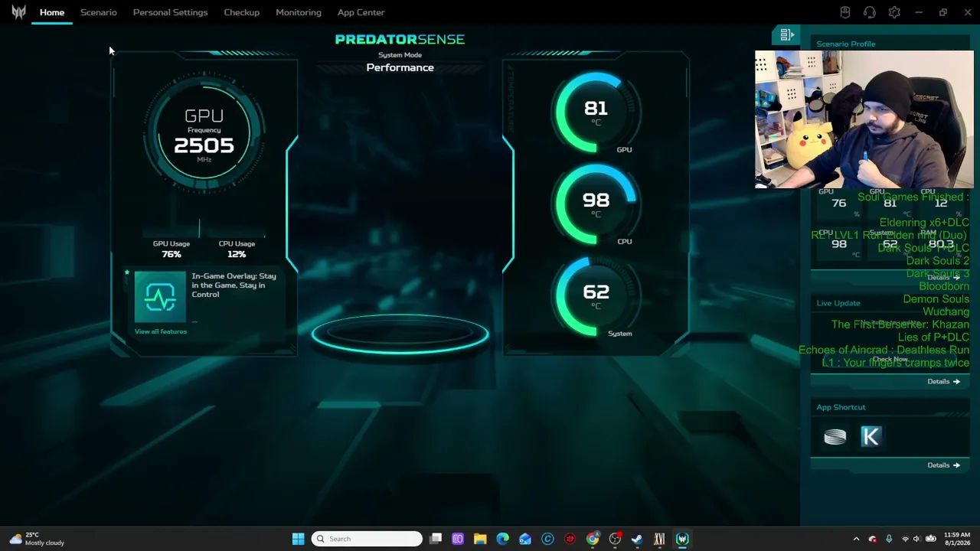Click the CPU temperature gauge showing 98
This screenshot has height=551, width=980.
point(596,204)
